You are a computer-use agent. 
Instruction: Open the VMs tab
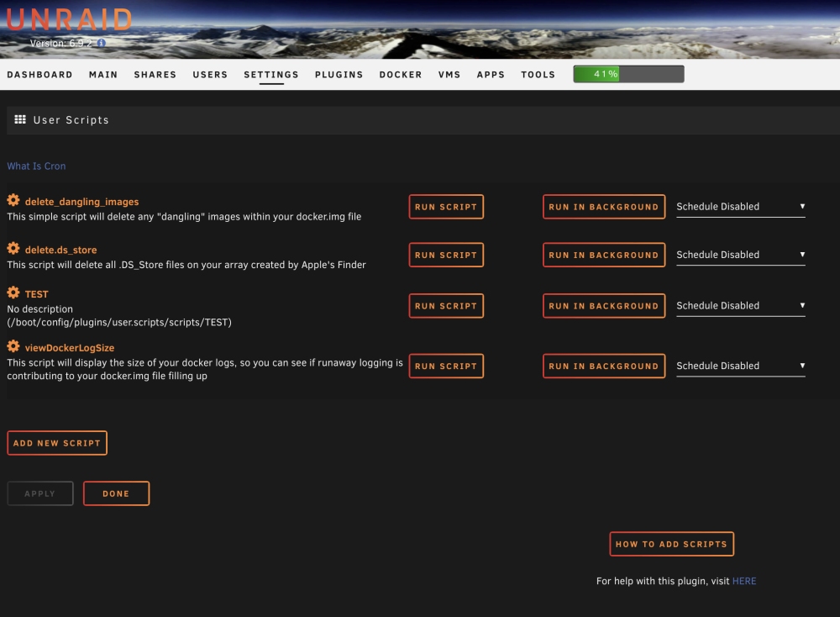tap(449, 75)
